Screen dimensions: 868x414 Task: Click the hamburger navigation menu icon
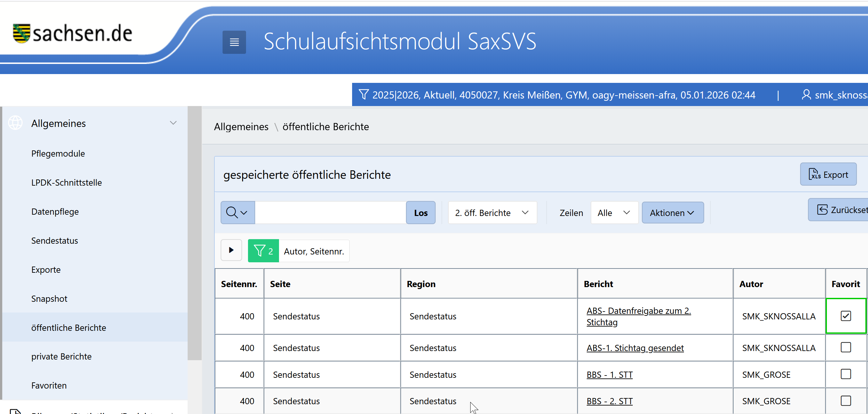[234, 42]
